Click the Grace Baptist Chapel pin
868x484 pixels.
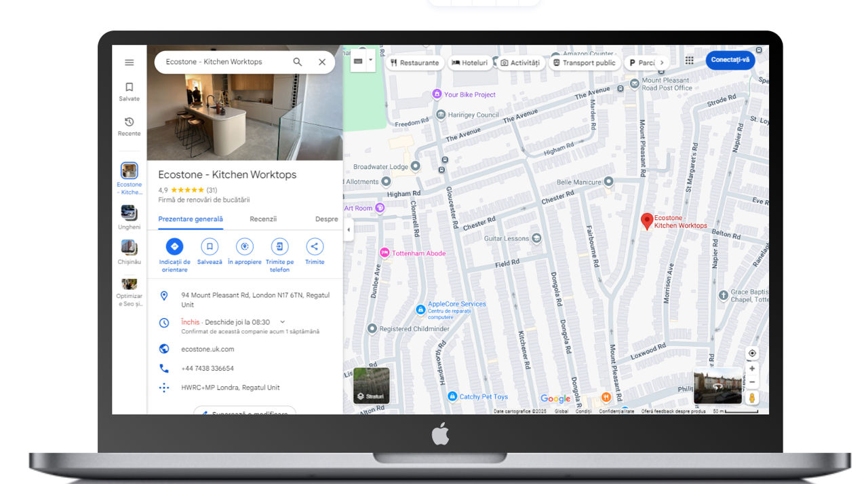click(723, 294)
